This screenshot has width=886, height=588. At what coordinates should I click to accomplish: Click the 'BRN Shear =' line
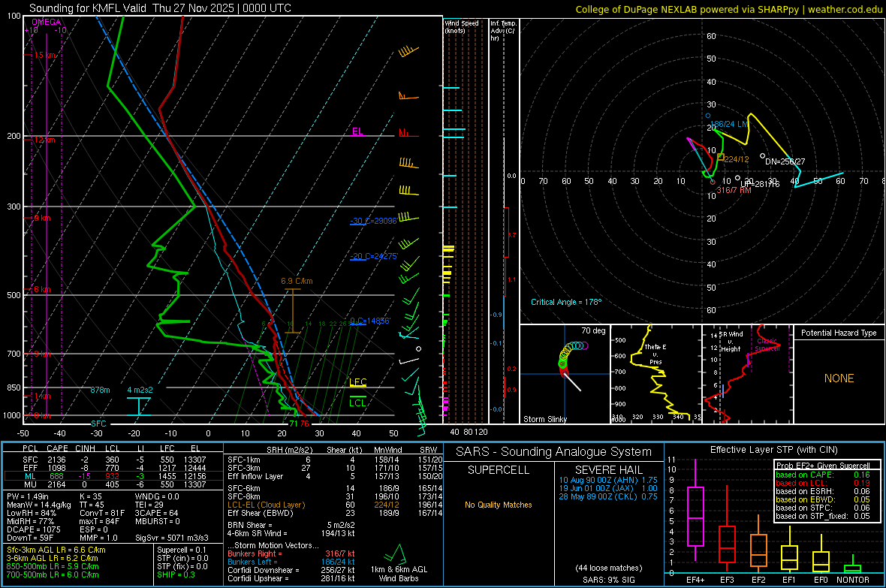[x=291, y=525]
